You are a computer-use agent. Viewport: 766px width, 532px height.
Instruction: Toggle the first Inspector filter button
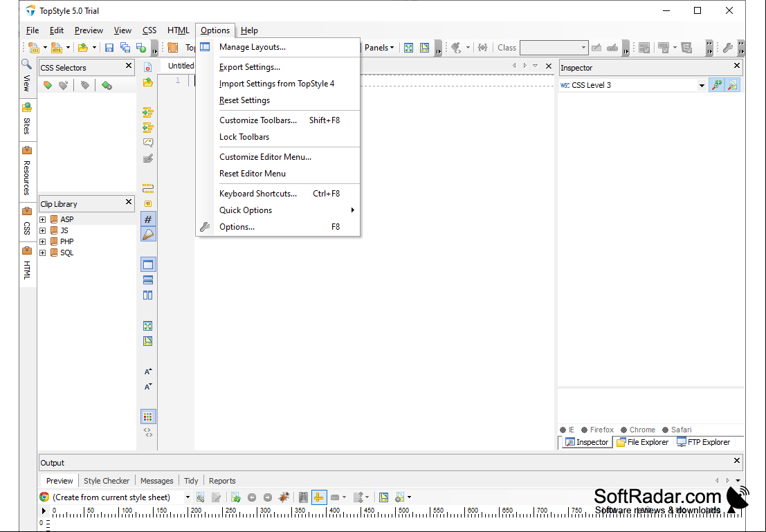[717, 85]
